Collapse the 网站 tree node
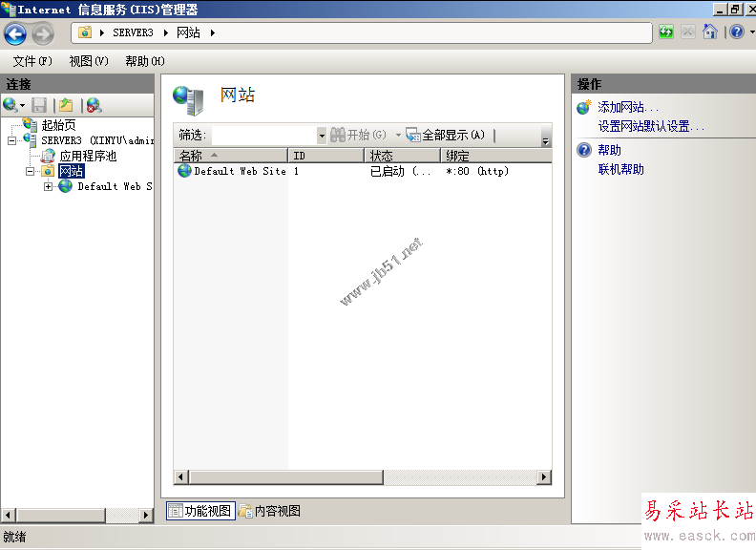This screenshot has width=756, height=550. (x=30, y=171)
